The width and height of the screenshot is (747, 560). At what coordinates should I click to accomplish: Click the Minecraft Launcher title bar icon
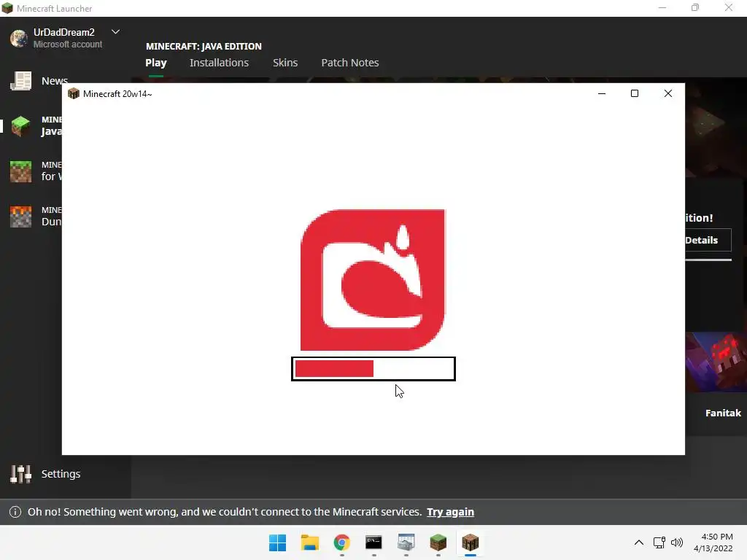(x=7, y=8)
